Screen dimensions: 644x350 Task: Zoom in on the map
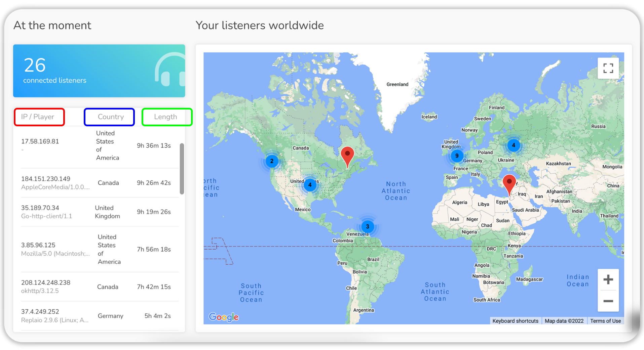(608, 279)
